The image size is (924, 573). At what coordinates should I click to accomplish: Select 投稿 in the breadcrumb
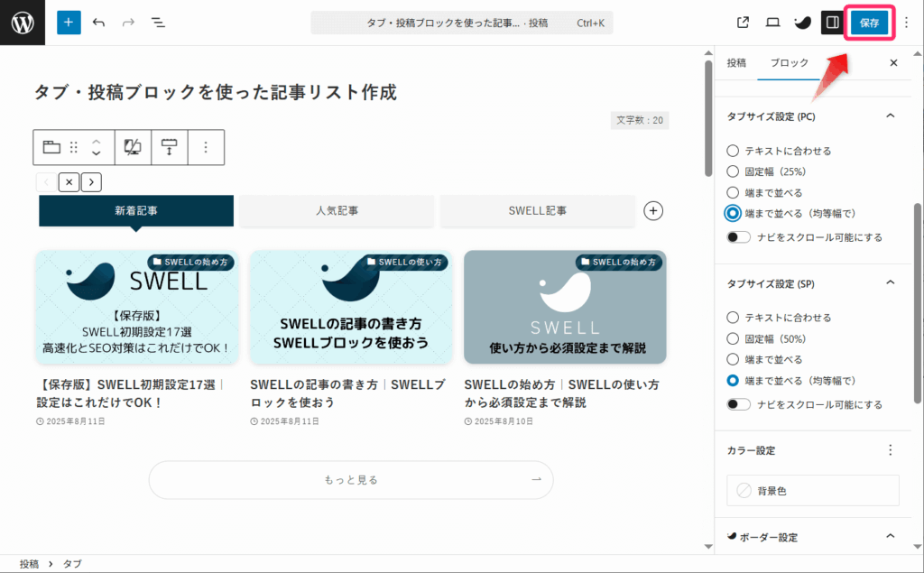29,564
